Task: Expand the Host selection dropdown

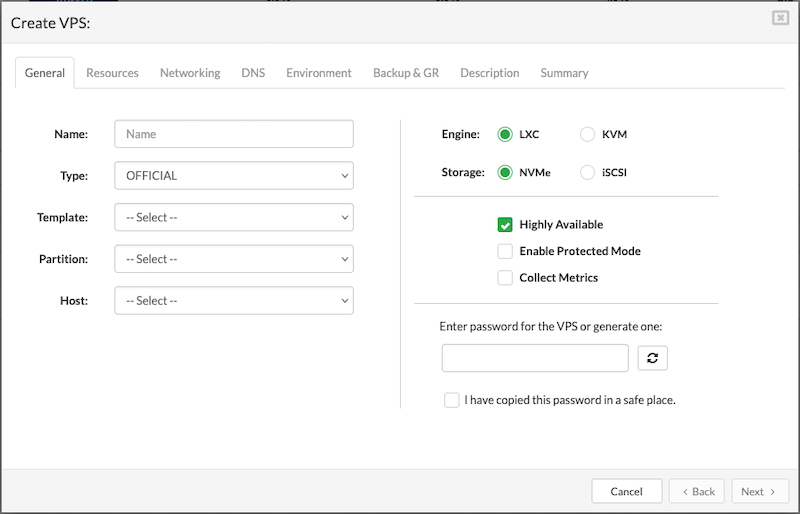Action: [234, 301]
